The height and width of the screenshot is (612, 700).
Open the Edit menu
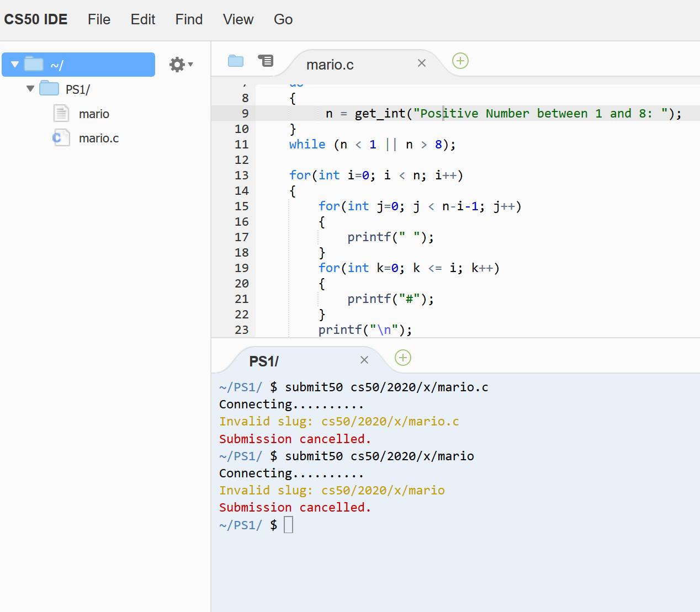[x=143, y=19]
